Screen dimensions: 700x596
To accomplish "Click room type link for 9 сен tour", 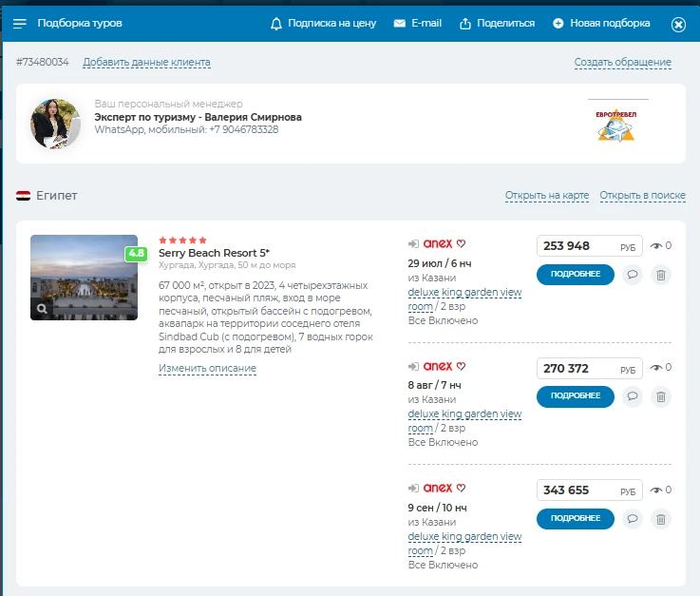I will click(464, 544).
